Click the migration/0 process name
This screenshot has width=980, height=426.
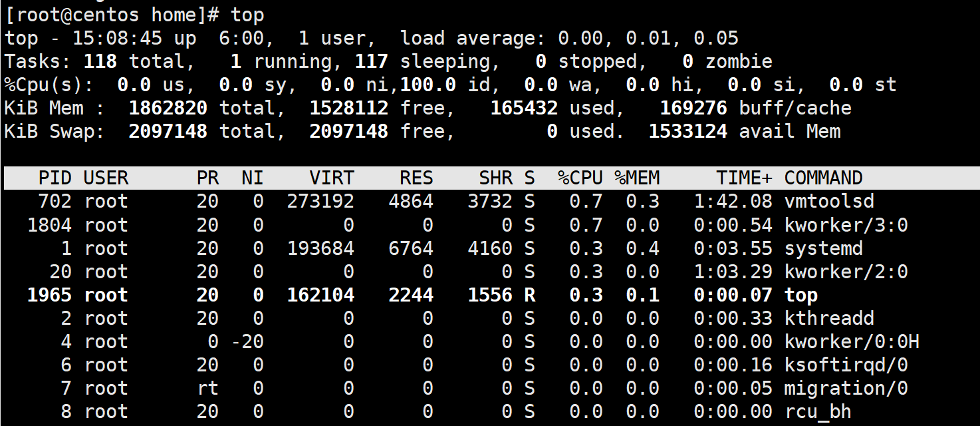846,388
